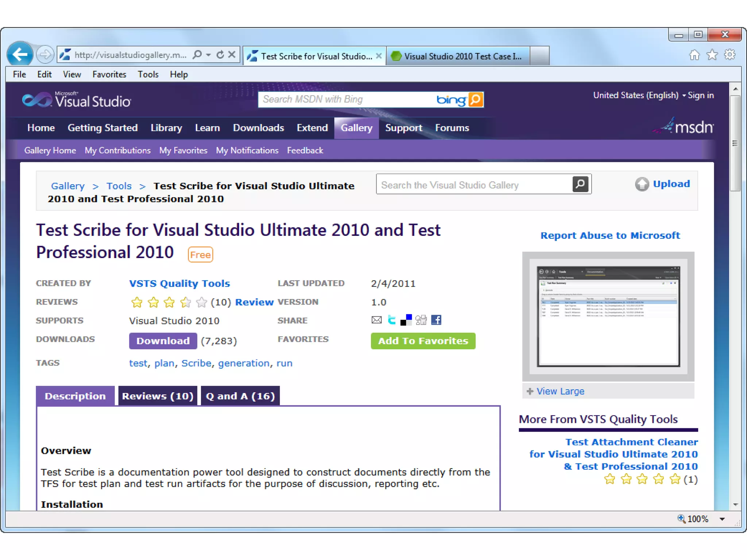747x560 pixels.
Task: Share on Delicious bookmark icon
Action: pyautogui.click(x=406, y=320)
